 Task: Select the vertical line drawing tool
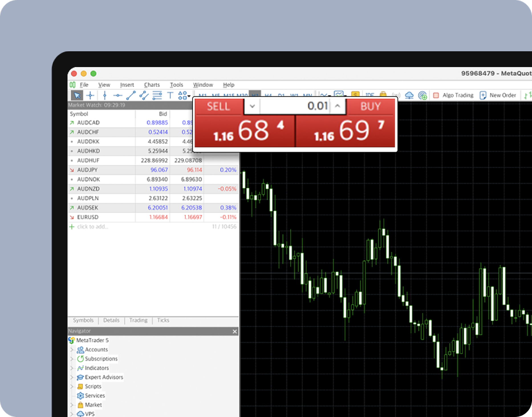[105, 95]
